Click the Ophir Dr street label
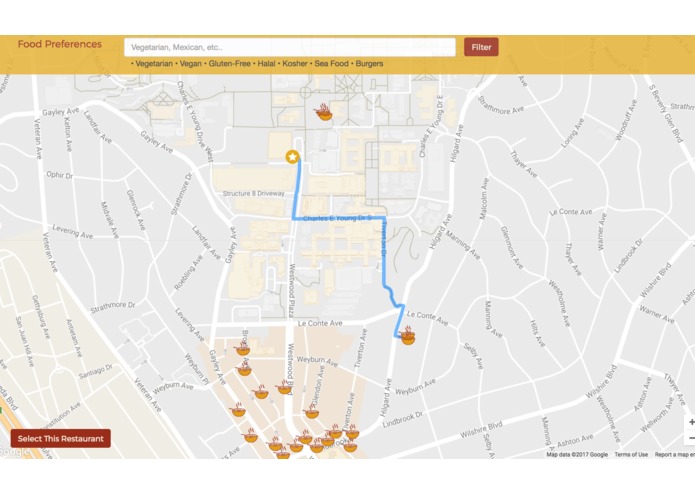This screenshot has height=494, width=695. point(60,175)
